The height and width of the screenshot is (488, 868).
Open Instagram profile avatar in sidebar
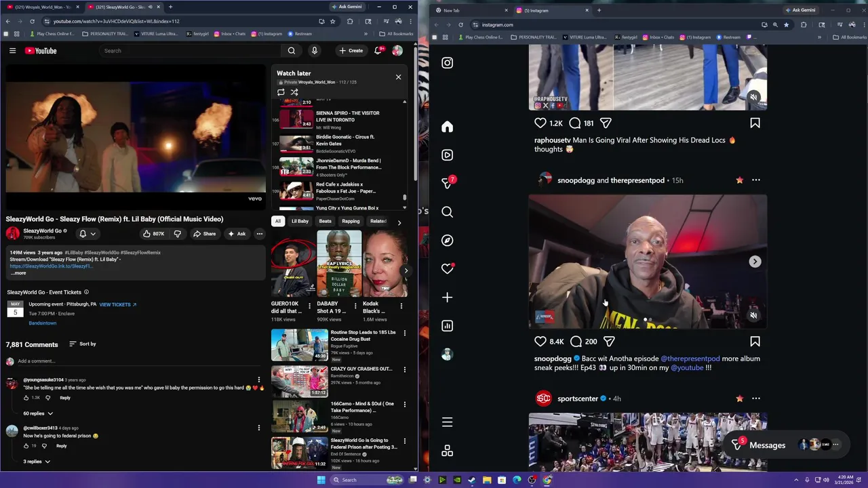tap(447, 354)
